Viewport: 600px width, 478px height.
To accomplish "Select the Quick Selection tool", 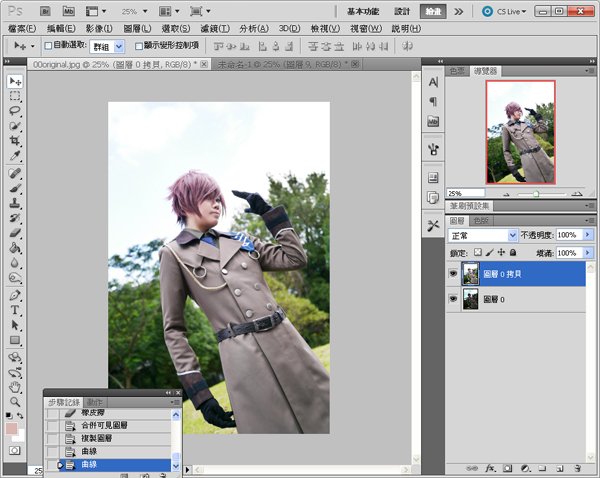I will (x=15, y=126).
